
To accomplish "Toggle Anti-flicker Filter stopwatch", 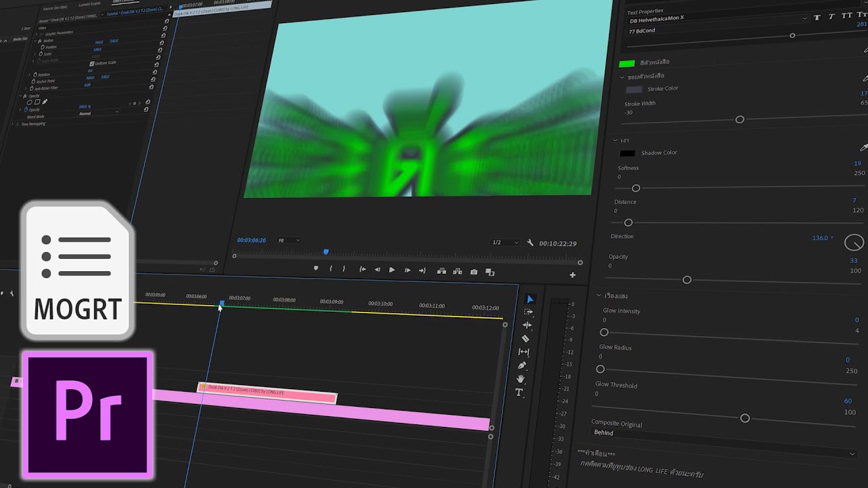I will click(31, 88).
